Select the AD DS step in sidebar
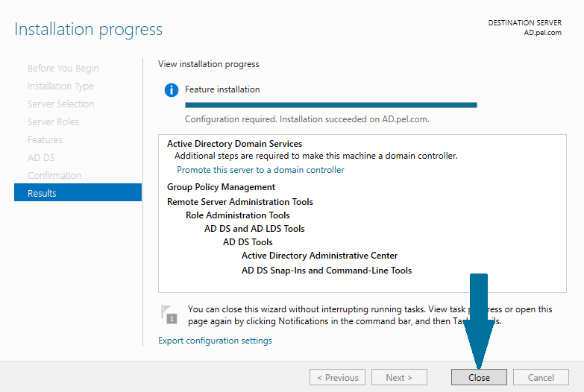Viewport: 584px width, 392px height. tap(41, 157)
